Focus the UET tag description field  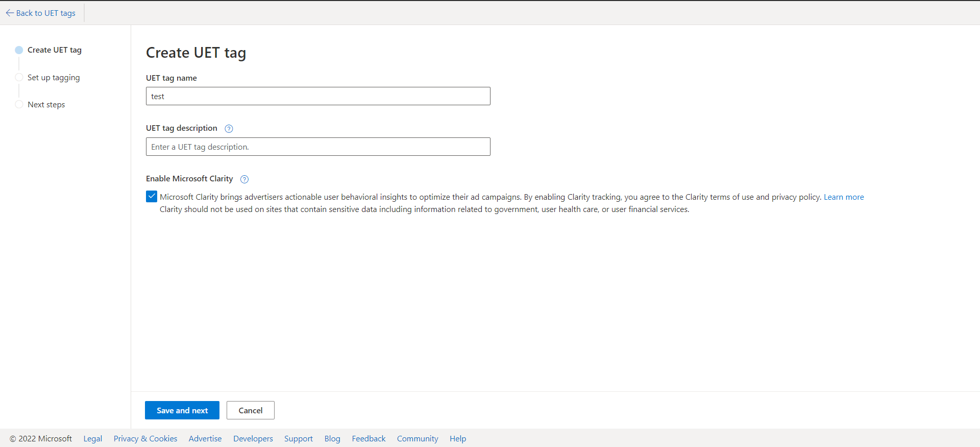click(x=318, y=147)
